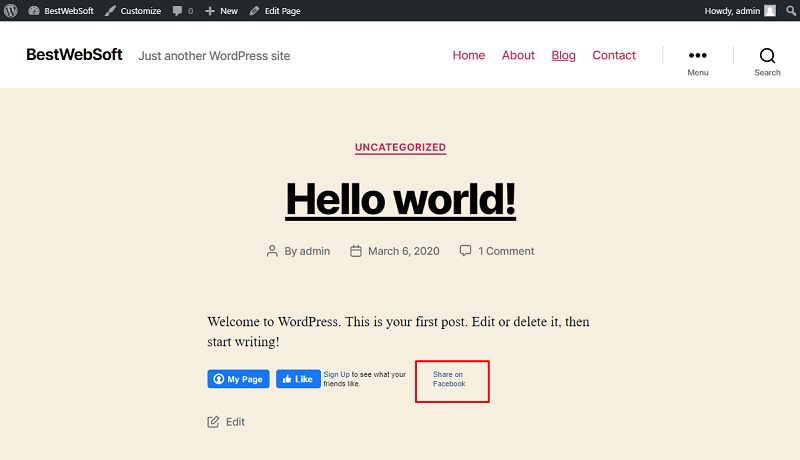Click the admin avatar in the toolbar
The height and width of the screenshot is (460, 800).
pos(770,11)
